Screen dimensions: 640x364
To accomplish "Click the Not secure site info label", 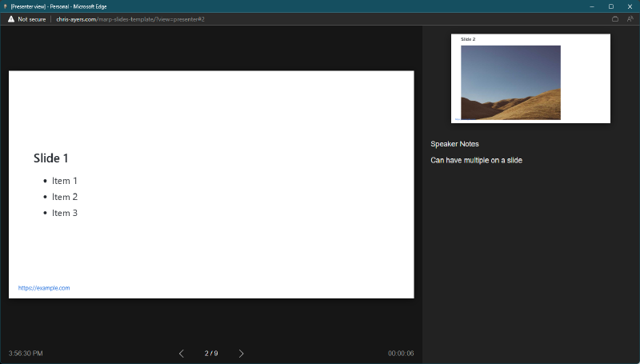I will (32, 18).
